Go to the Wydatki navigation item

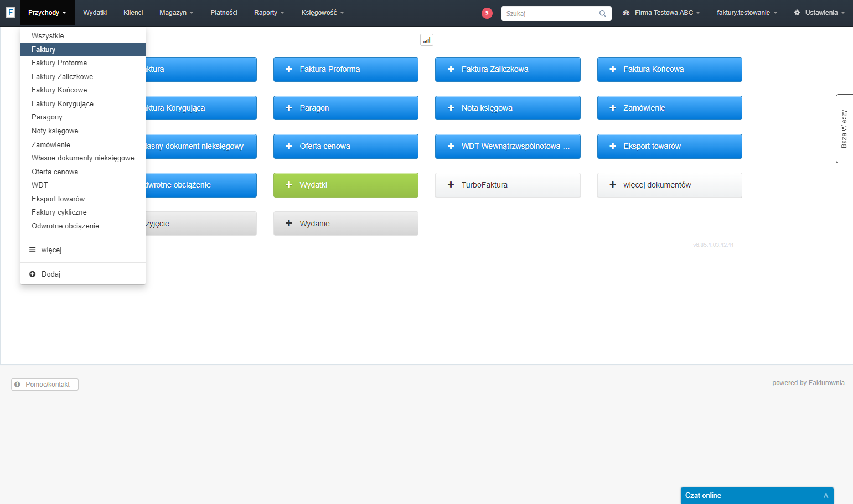(x=95, y=13)
